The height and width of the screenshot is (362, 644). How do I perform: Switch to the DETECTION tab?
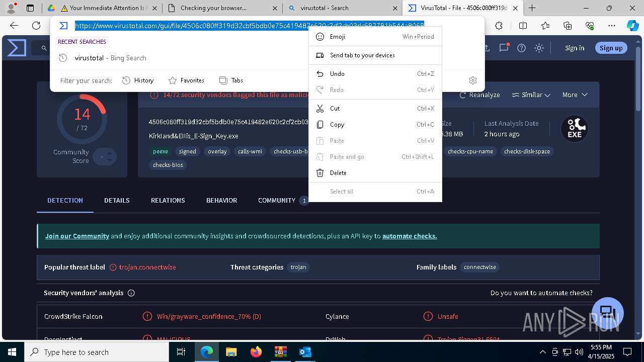(65, 200)
